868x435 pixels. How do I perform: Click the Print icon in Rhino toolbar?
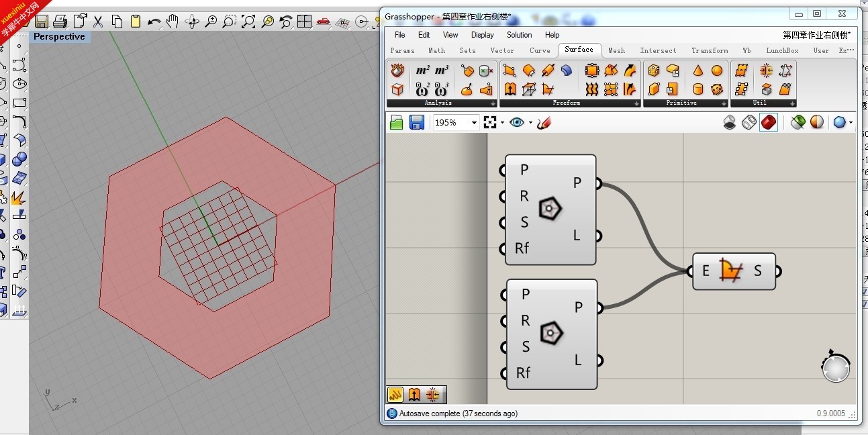coord(60,21)
